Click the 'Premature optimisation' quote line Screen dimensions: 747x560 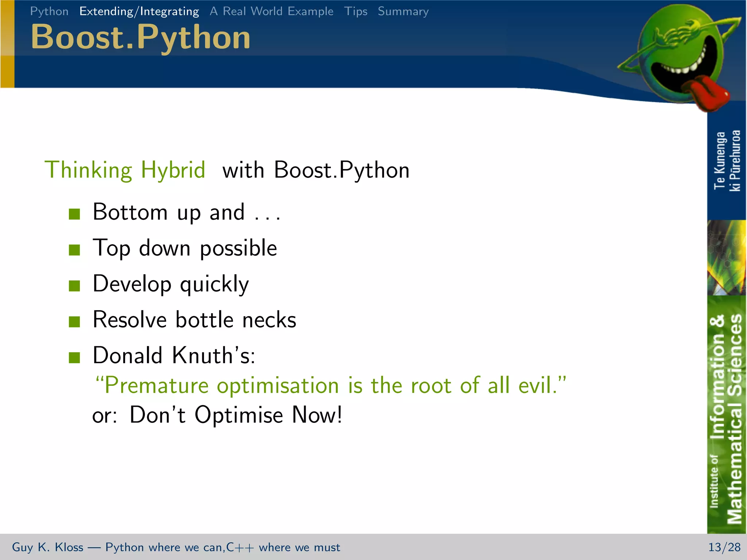click(x=330, y=385)
